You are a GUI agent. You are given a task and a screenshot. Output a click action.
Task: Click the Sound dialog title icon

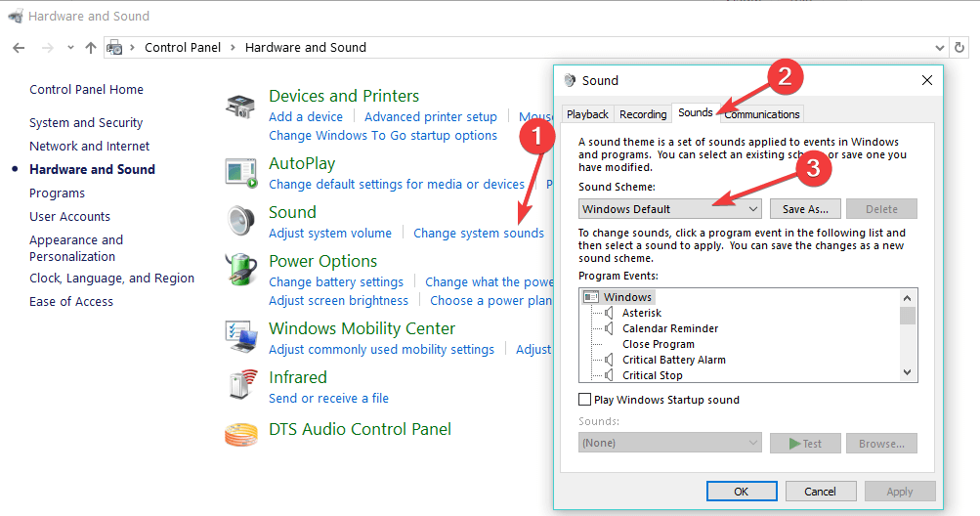coord(570,80)
